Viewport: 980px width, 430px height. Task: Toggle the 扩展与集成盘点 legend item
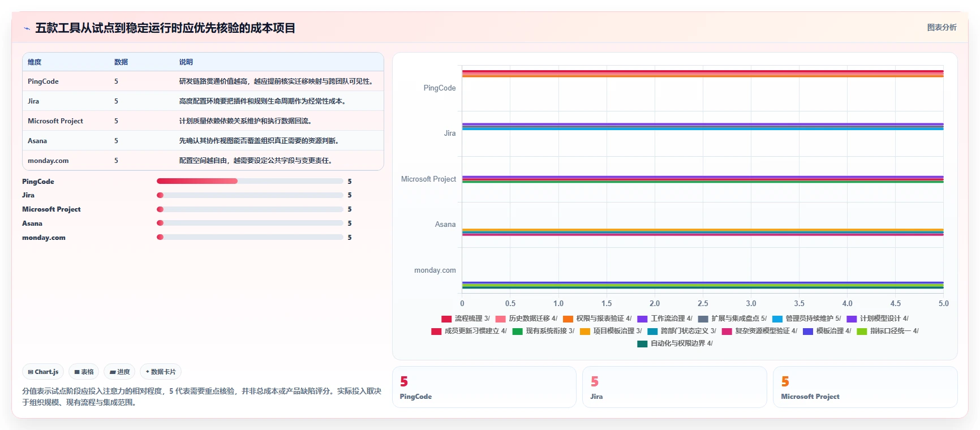pos(732,319)
